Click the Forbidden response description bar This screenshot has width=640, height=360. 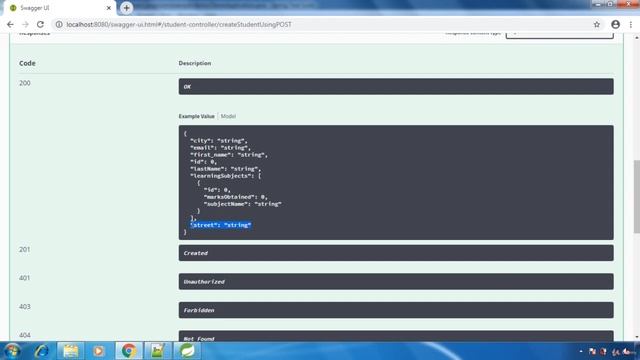tap(396, 310)
